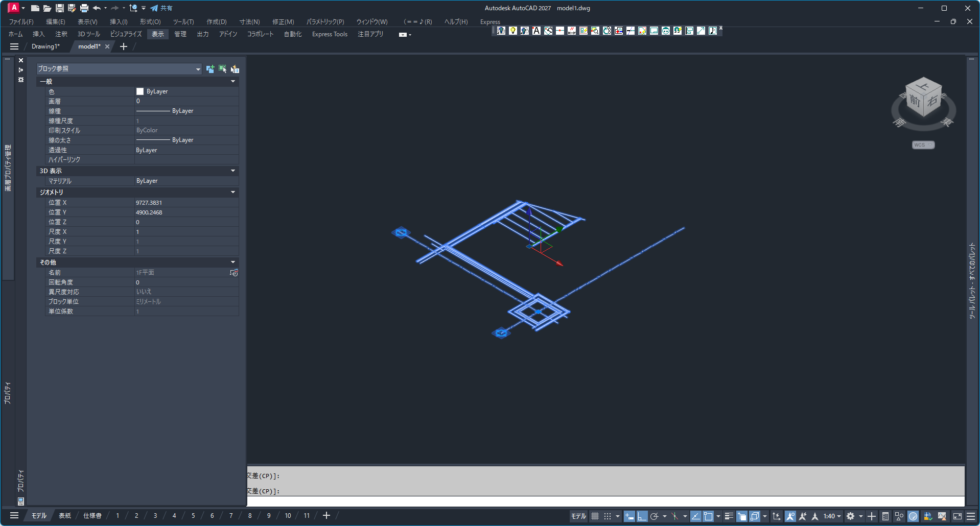Click the Plot (printer) icon
Screen dimensions: 980x526
coord(84,8)
